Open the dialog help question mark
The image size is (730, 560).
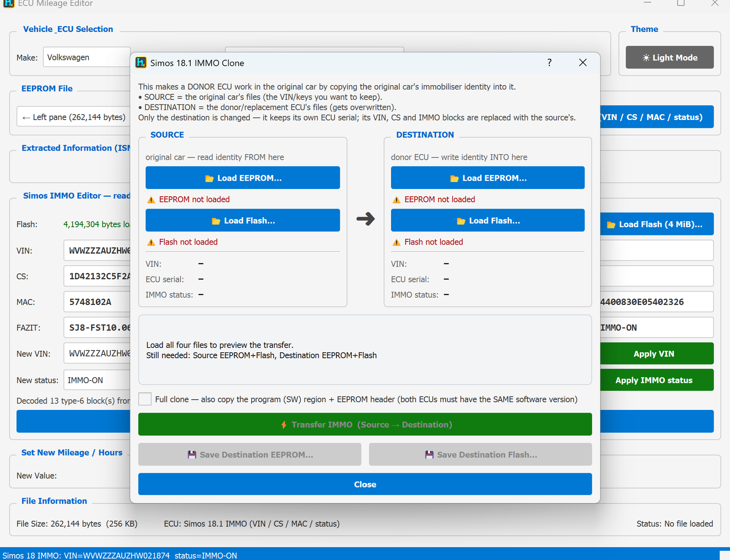tap(549, 63)
